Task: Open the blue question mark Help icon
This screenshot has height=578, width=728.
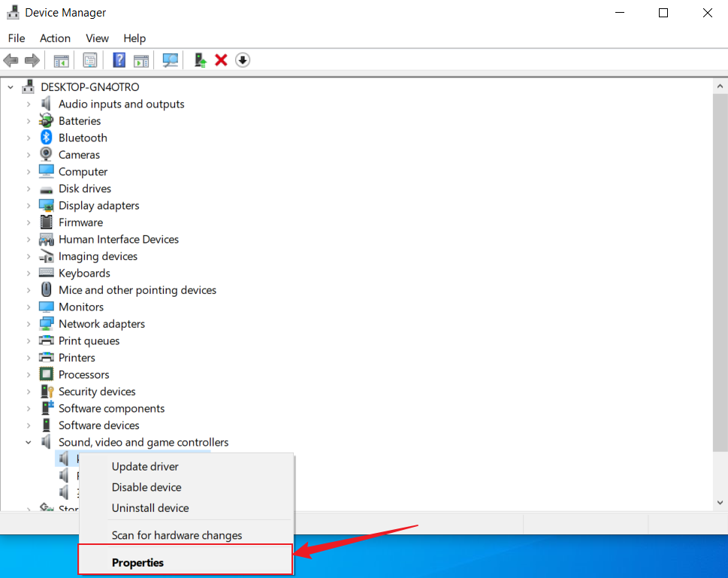Action: point(119,60)
